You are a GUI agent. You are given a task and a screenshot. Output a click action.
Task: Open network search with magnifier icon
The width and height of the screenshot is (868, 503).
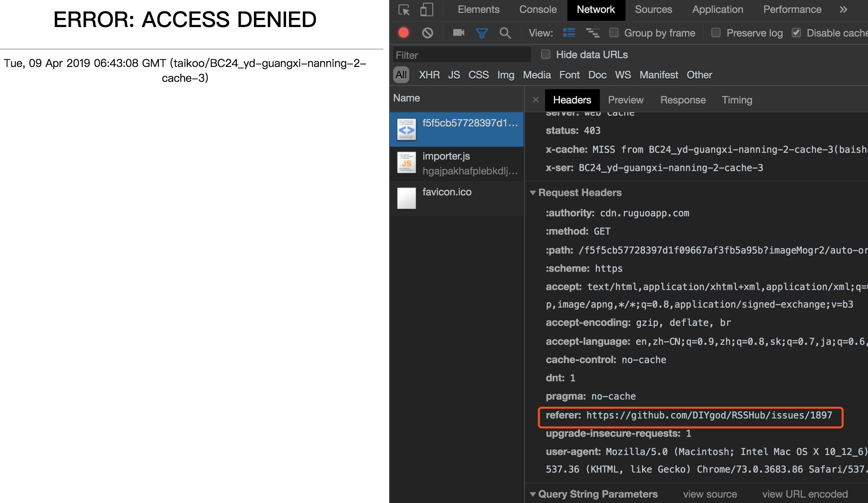(x=505, y=33)
